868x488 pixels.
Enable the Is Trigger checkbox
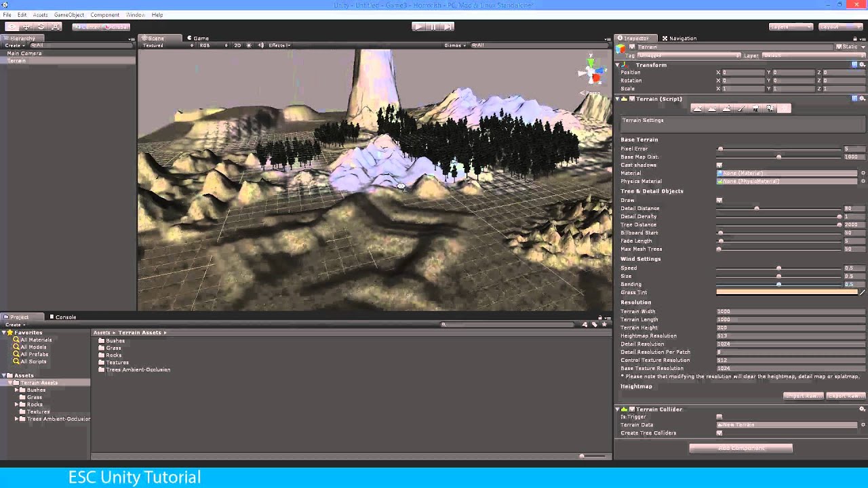pyautogui.click(x=719, y=417)
